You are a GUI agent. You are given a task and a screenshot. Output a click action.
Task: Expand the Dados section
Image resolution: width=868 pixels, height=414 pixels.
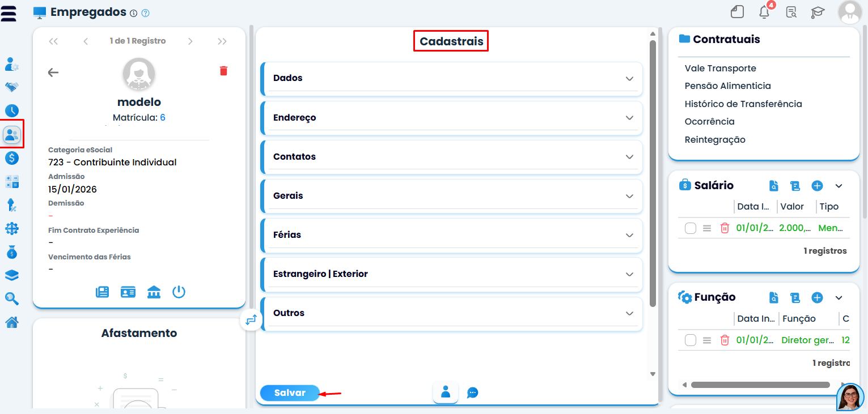click(451, 78)
